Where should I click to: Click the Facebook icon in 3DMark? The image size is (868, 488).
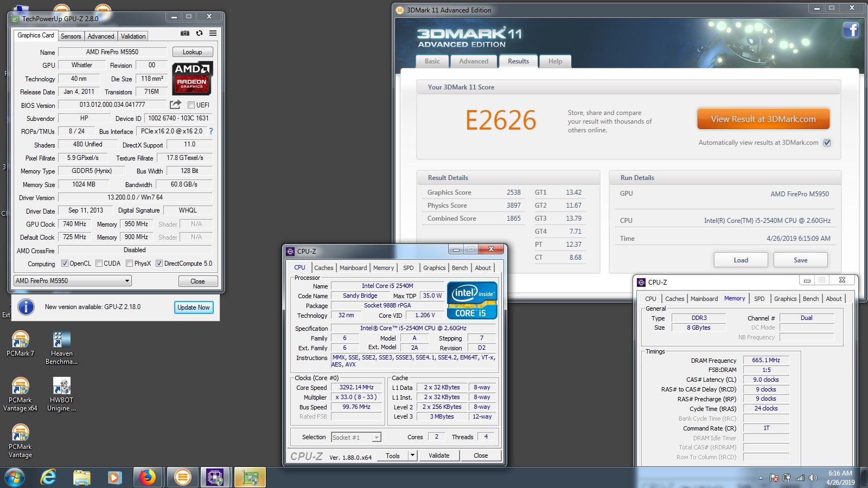coord(851,30)
